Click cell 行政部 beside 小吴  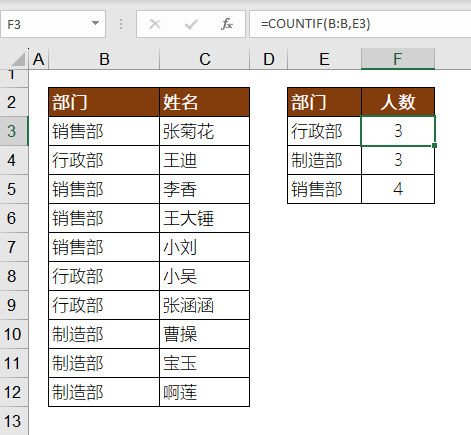pyautogui.click(x=104, y=276)
